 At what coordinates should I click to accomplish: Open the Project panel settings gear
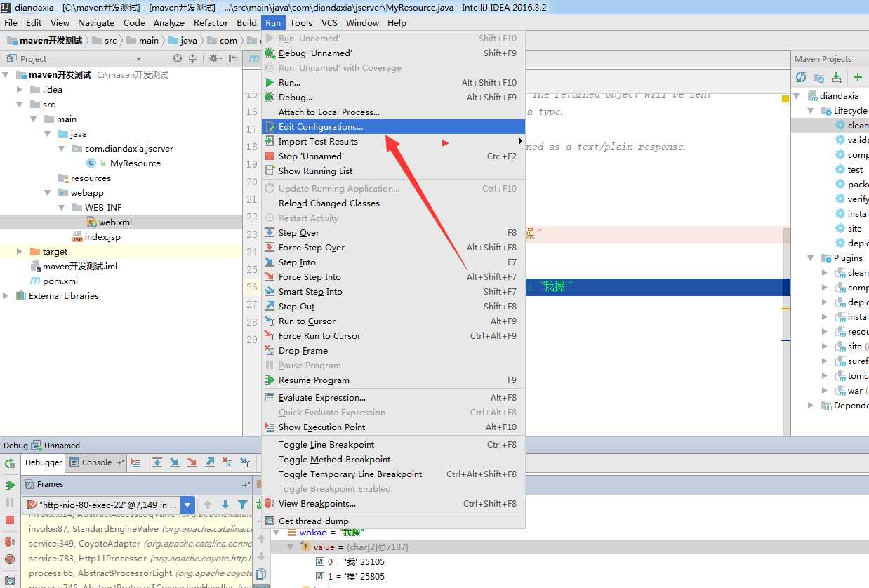pos(215,59)
